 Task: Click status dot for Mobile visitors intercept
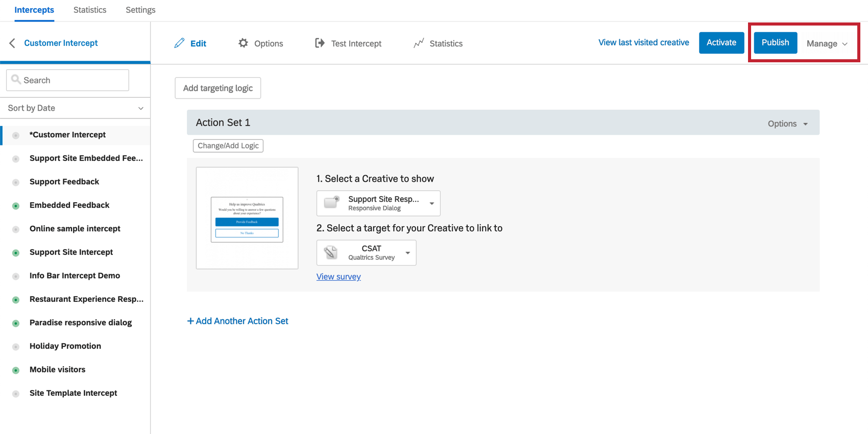pyautogui.click(x=16, y=370)
